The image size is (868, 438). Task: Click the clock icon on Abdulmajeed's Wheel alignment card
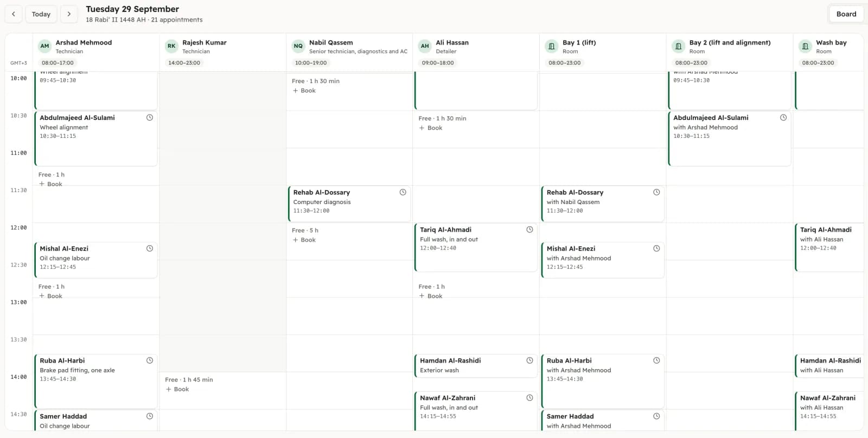coord(150,117)
